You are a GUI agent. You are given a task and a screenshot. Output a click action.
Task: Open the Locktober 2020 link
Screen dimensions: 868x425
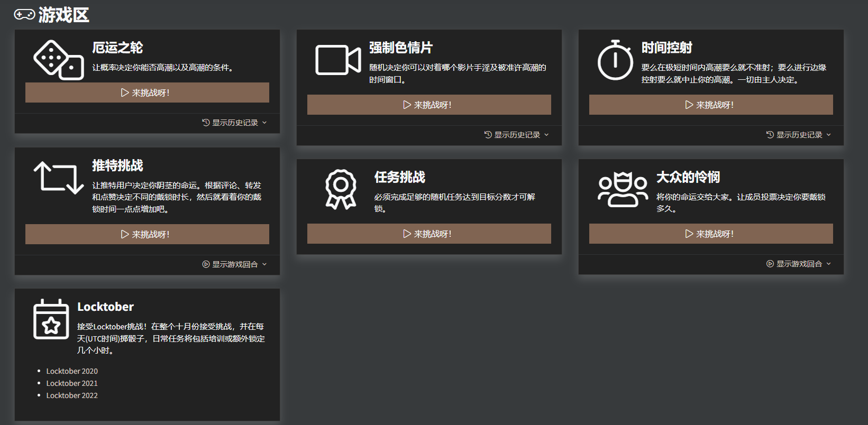[72, 371]
